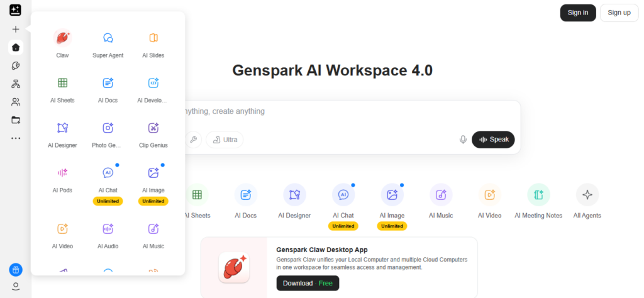644x298 pixels.
Task: Open AI Docs from the homepage agent row
Action: tap(246, 201)
